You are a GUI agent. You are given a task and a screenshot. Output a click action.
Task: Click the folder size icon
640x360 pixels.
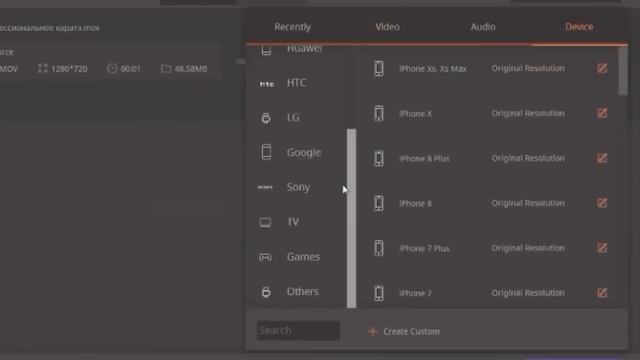(x=166, y=68)
